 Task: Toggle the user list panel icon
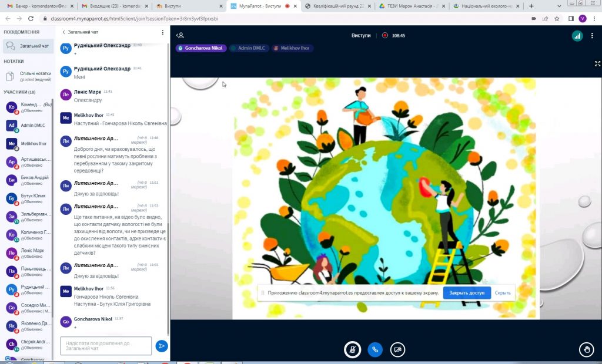coord(180,36)
